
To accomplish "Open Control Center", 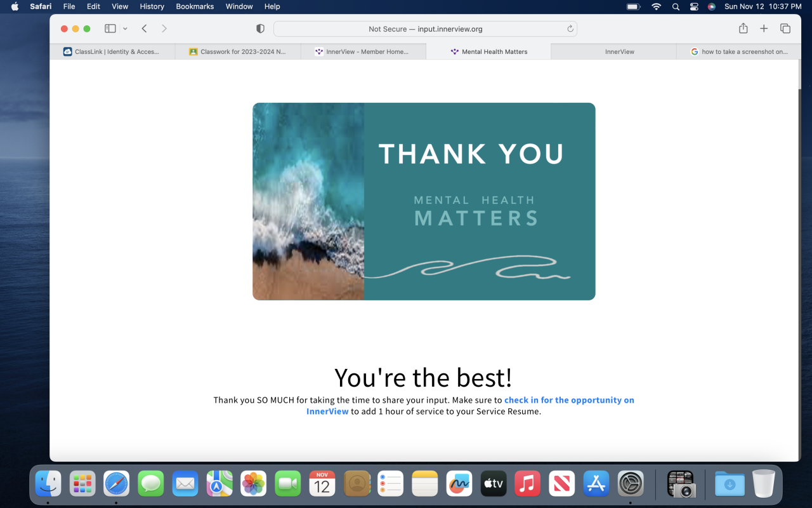I will click(694, 6).
